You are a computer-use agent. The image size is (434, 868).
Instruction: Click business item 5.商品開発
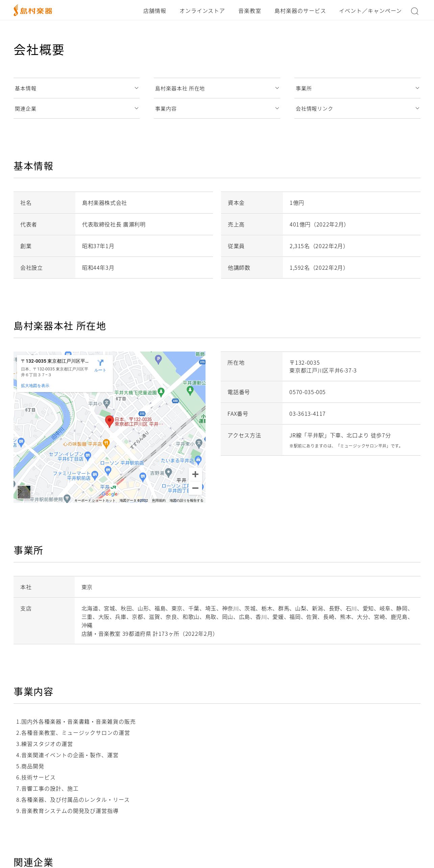[x=30, y=766]
